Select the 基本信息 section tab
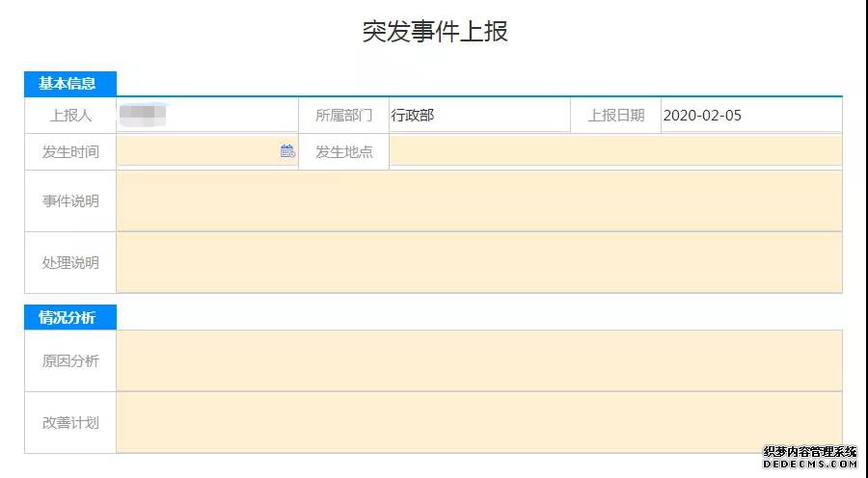This screenshot has height=478, width=868. pos(69,84)
